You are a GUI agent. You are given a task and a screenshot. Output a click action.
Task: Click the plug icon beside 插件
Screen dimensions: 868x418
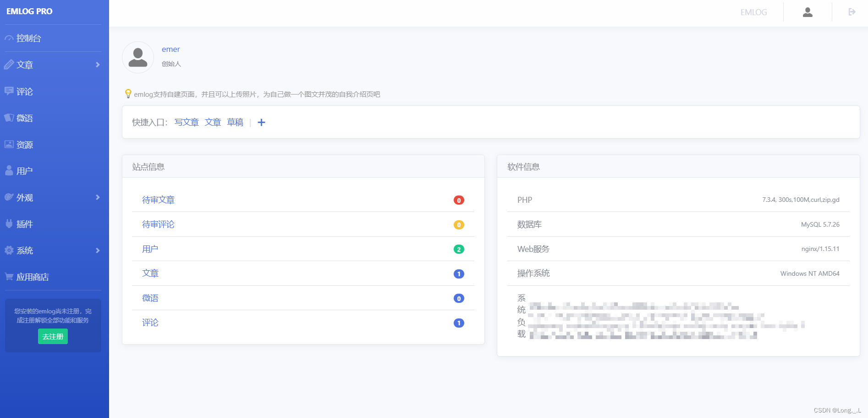[x=9, y=223]
